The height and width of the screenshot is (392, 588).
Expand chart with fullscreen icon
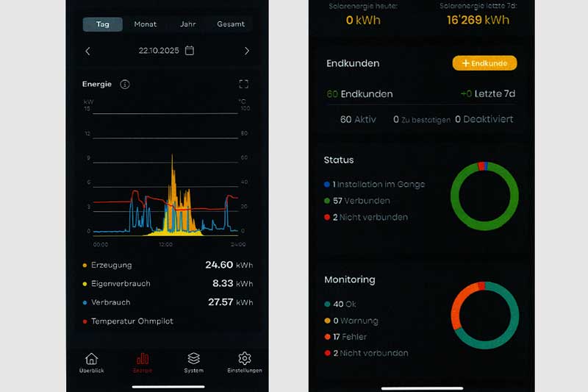(x=244, y=85)
